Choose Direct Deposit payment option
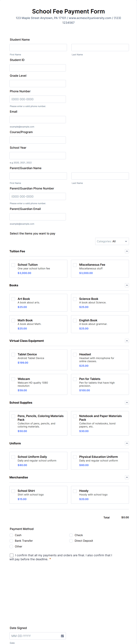Image resolution: width=137 pixels, height=644 pixels. pyautogui.click(x=71, y=541)
